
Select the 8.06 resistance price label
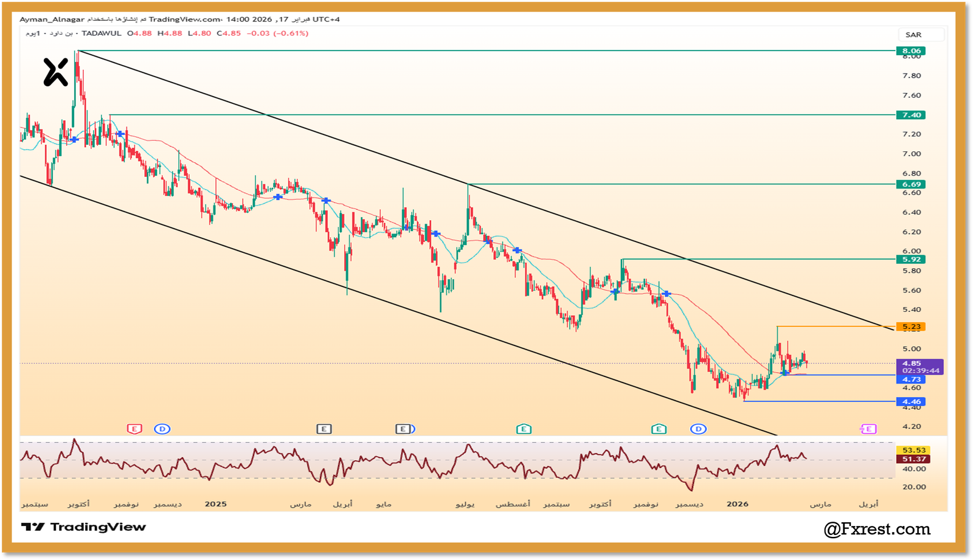point(910,50)
